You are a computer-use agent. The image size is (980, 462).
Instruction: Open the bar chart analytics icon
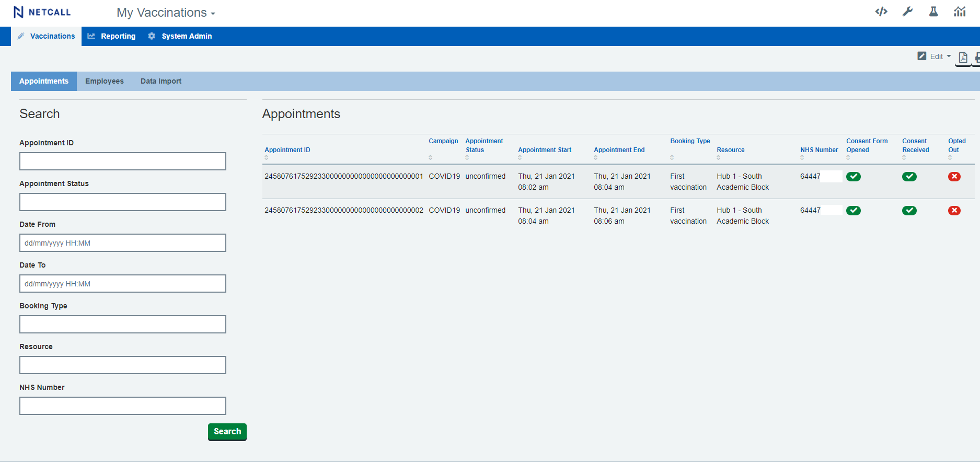960,11
